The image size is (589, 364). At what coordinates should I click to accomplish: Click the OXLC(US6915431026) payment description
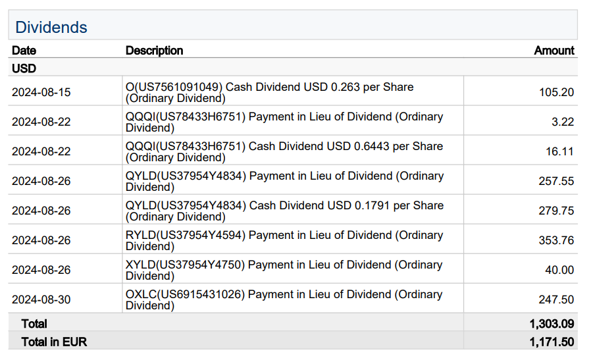tap(284, 300)
